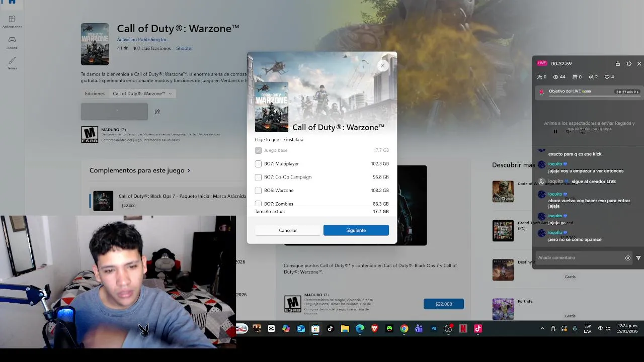Click the 'sigue al creador LIVE' chat message
Viewport: 644px width, 362px height.
(594, 182)
